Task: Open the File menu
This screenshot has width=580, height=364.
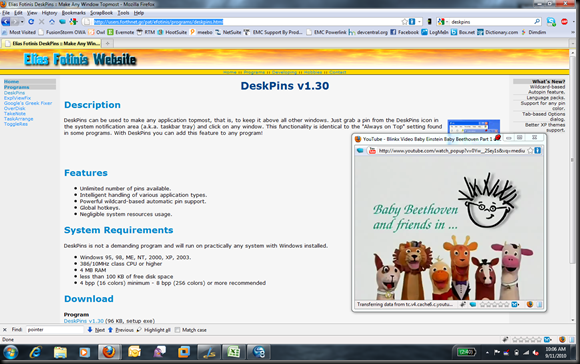Action: coord(6,13)
